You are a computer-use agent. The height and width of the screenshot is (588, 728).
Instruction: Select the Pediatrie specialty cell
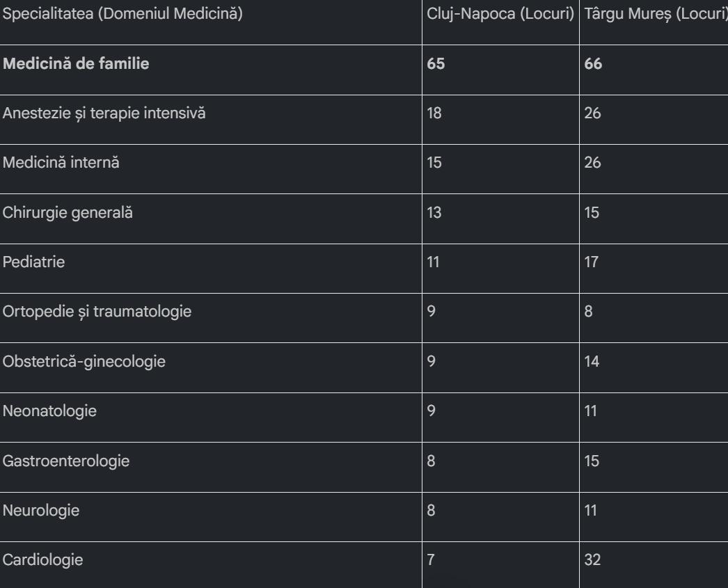click(x=30, y=263)
